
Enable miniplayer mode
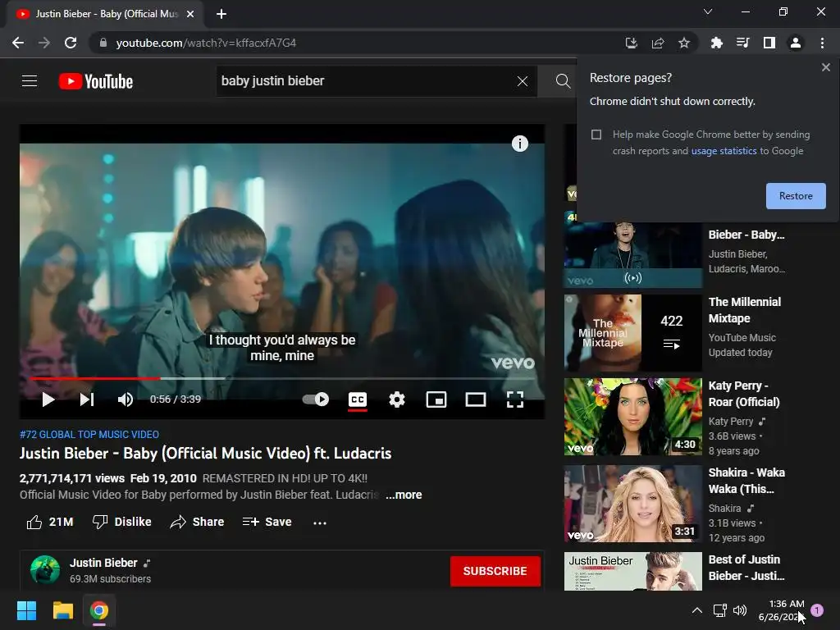(x=436, y=399)
